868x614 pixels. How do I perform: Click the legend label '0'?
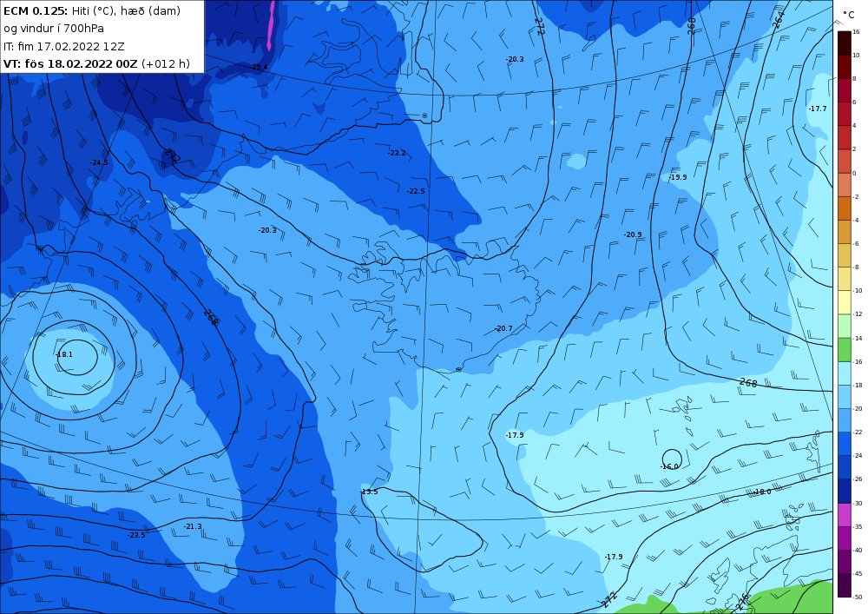pyautogui.click(x=854, y=174)
